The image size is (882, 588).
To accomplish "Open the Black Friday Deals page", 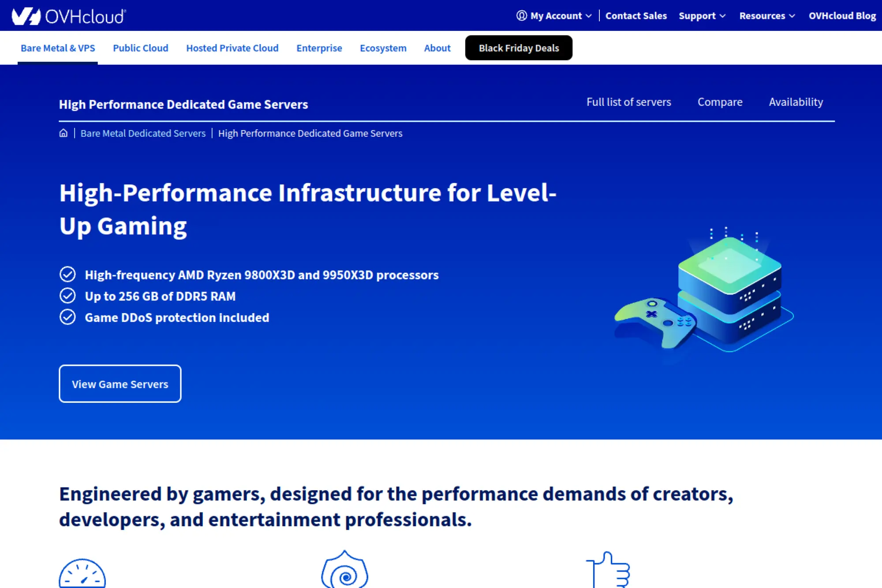I will (519, 48).
